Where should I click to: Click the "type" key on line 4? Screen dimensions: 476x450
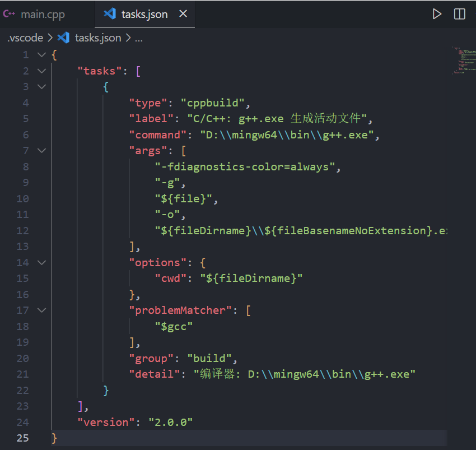tap(148, 103)
